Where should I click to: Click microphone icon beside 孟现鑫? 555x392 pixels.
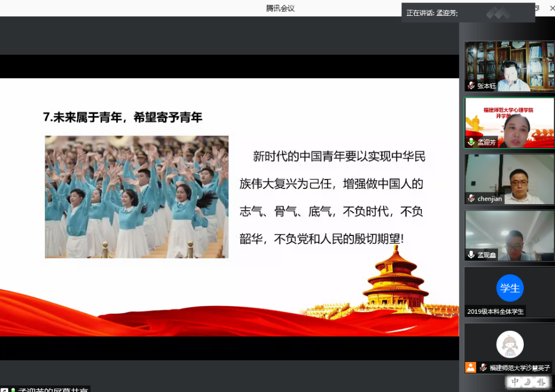click(x=471, y=255)
